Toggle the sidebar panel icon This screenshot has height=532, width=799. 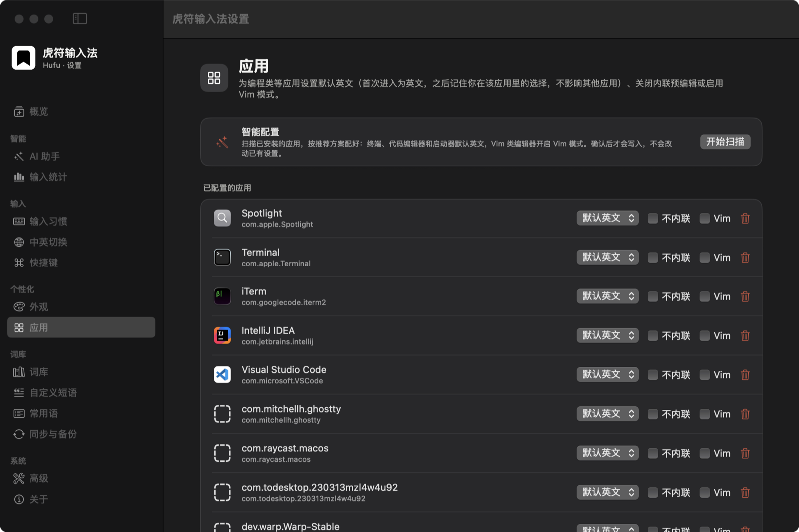tap(80, 19)
